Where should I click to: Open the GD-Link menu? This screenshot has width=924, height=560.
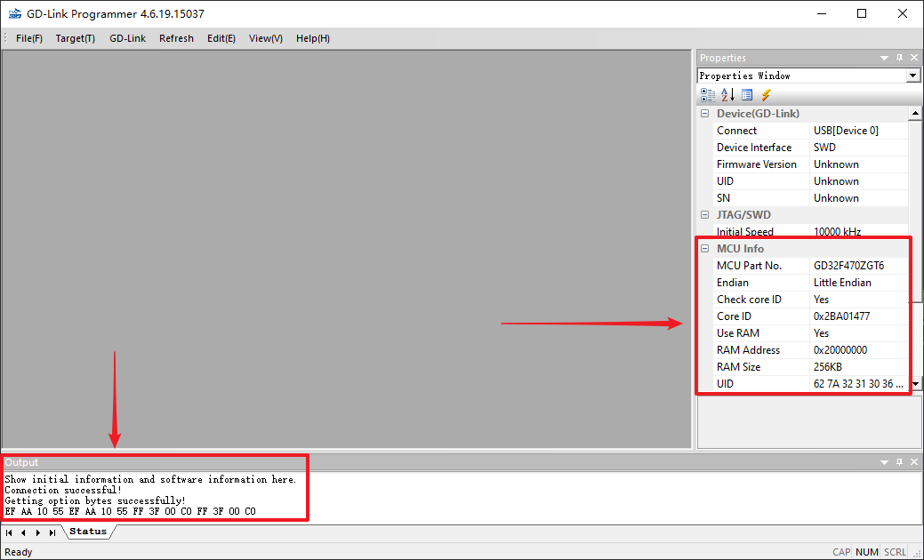[127, 38]
